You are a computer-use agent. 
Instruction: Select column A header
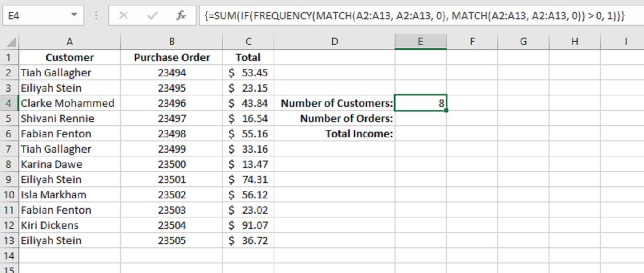point(70,42)
